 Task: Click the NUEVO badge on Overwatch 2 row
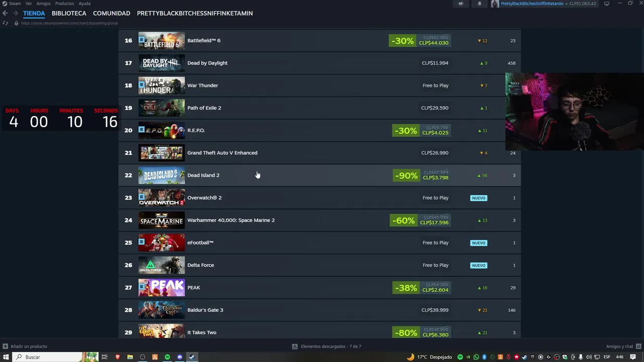pyautogui.click(x=478, y=198)
